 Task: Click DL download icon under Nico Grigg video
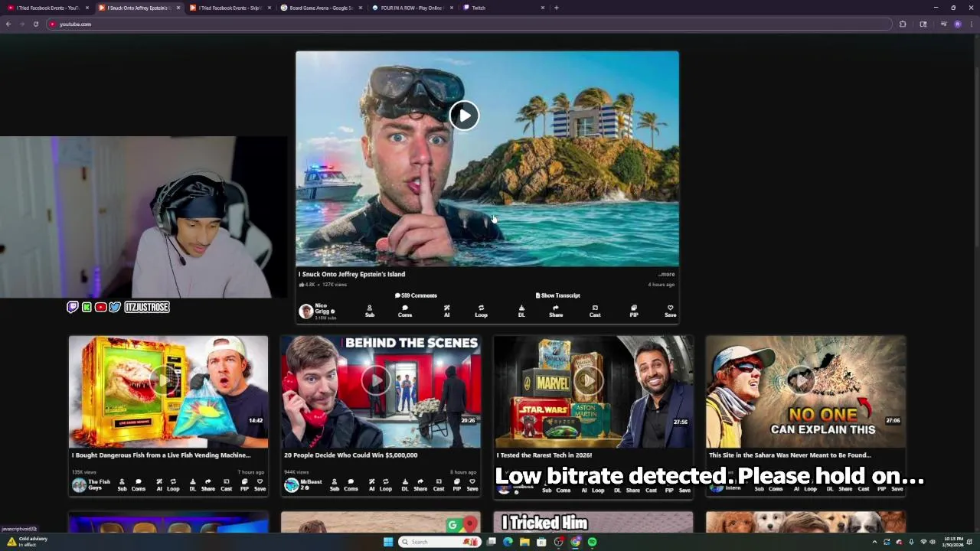pos(521,311)
